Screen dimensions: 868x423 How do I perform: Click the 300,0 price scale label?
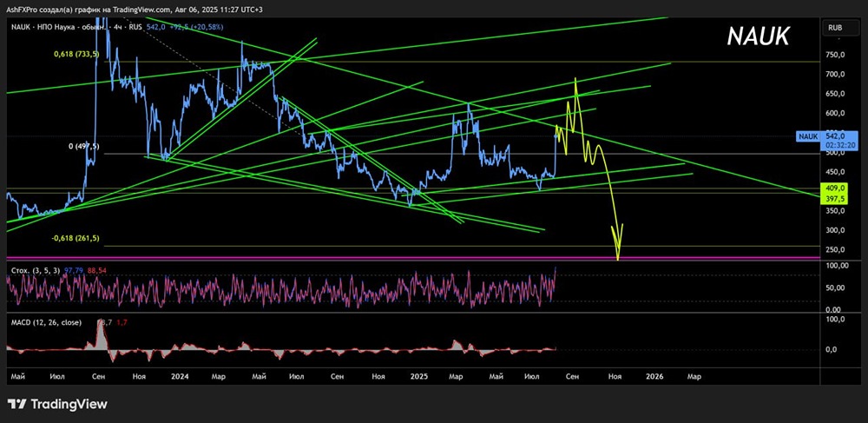point(835,230)
